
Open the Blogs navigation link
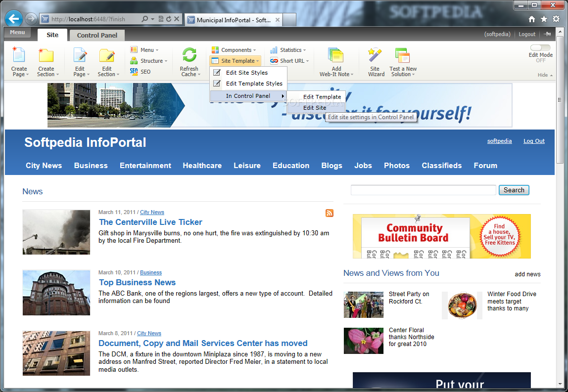coord(332,166)
